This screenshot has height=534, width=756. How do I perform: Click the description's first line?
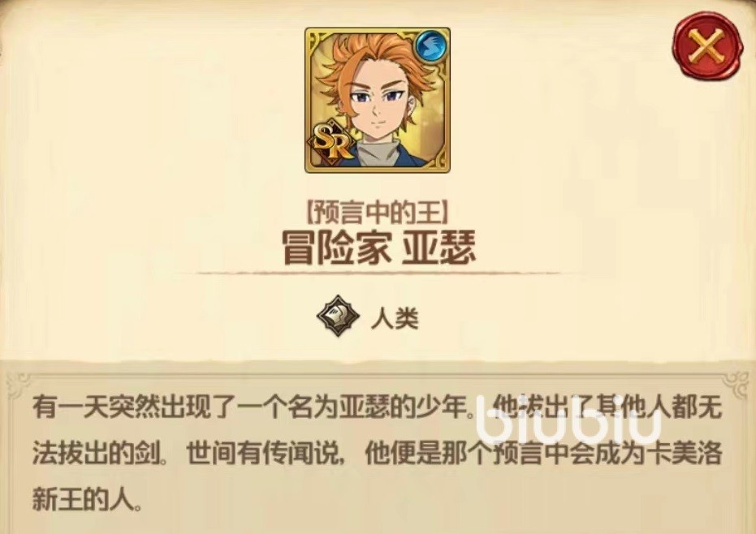[377, 409]
